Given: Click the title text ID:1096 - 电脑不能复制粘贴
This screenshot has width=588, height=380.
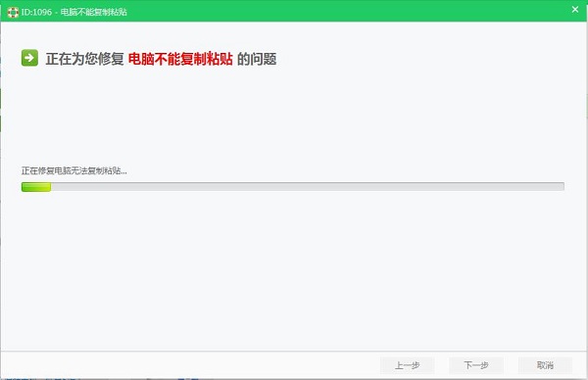Looking at the screenshot, I should (x=73, y=12).
